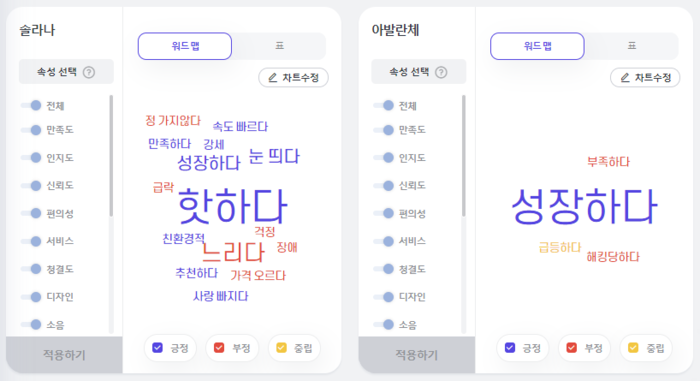The height and width of the screenshot is (381, 700).
Task: Select 워드 맵 tab in 솔라나 panel
Action: click(x=185, y=46)
